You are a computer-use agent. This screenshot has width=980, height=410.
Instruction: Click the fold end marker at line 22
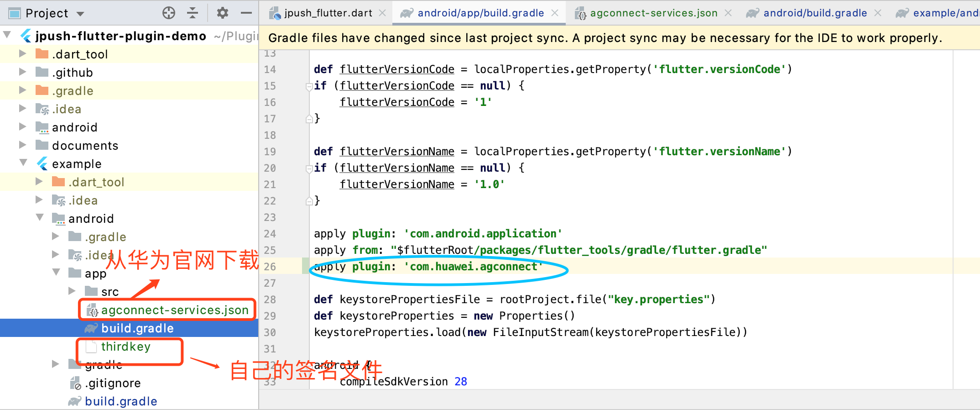coord(309,201)
